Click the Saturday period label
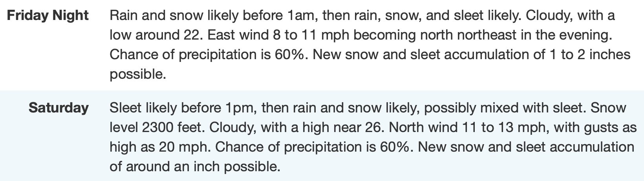The width and height of the screenshot is (644, 181). 59,107
